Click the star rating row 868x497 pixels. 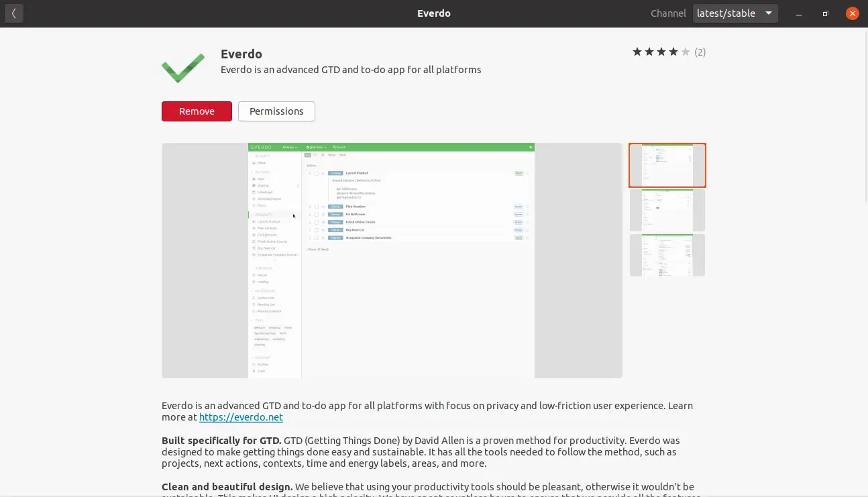point(661,52)
